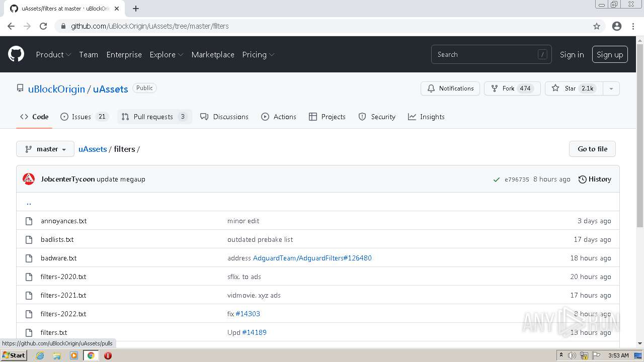Bookmark this page with star icon
Image resolution: width=644 pixels, height=362 pixels.
point(597,26)
